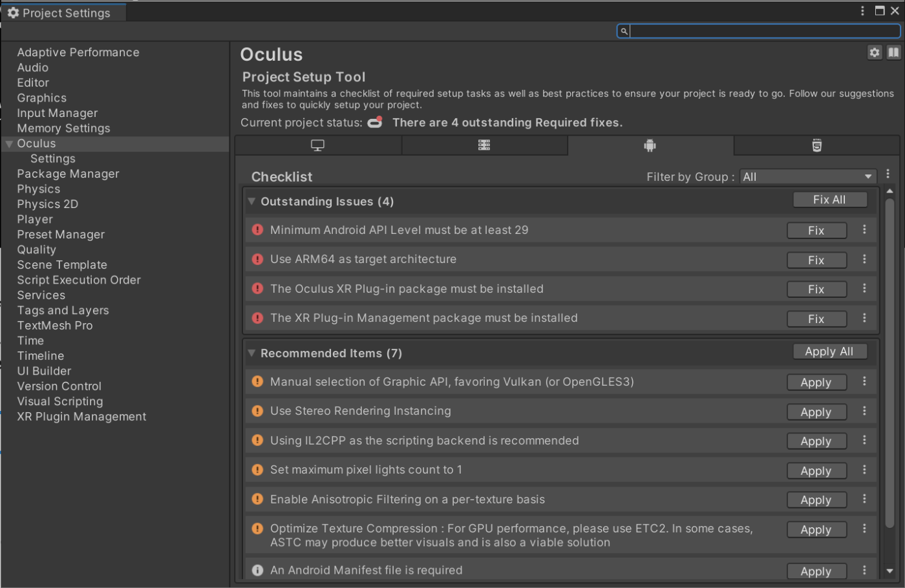Select Visual Scripting category
Screen dimensions: 905x588
pos(60,401)
